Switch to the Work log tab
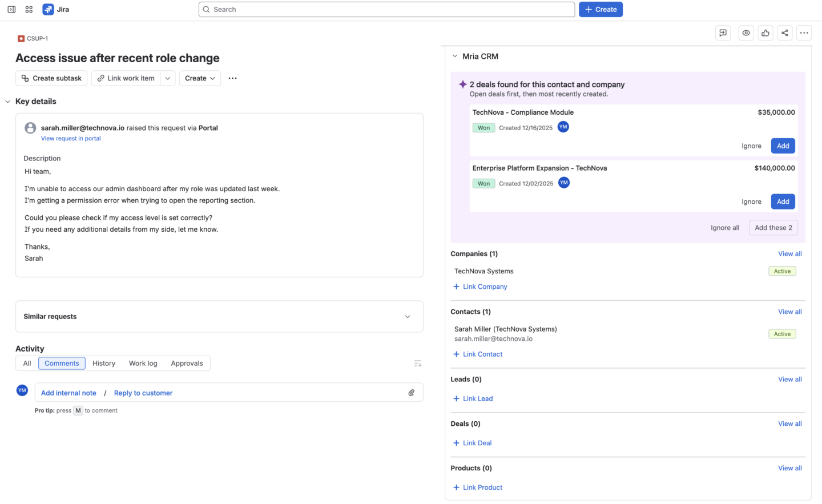Viewport: 822px width, 504px height. coord(143,364)
